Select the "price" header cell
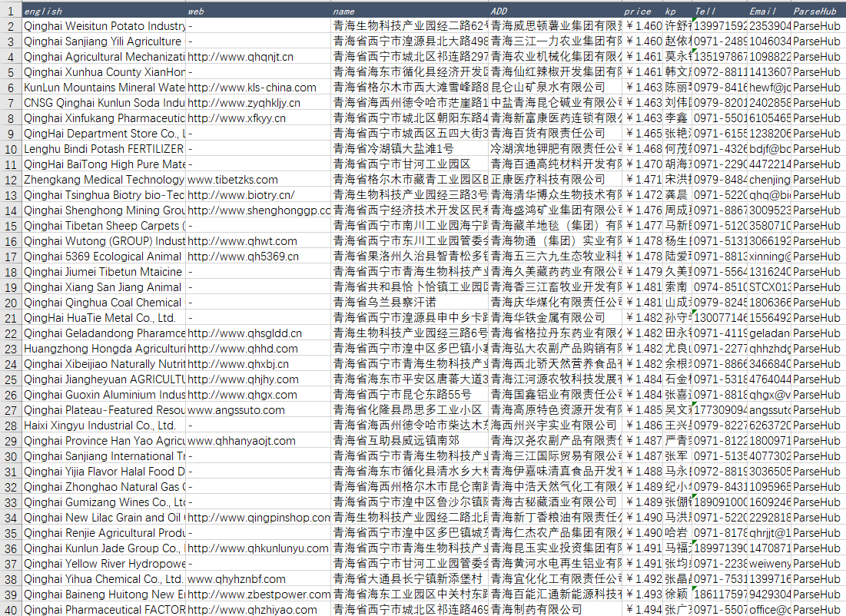Viewport: 846px width, 616px height. (x=642, y=11)
